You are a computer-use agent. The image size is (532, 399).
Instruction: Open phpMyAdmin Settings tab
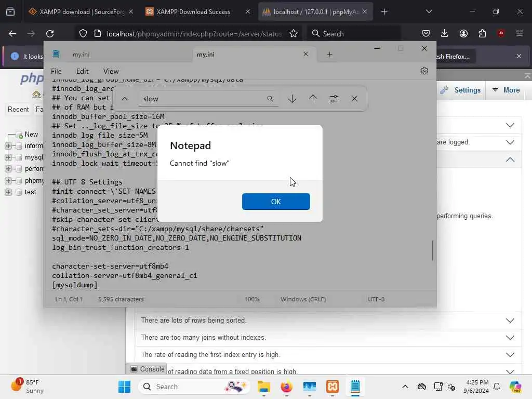[x=461, y=90]
